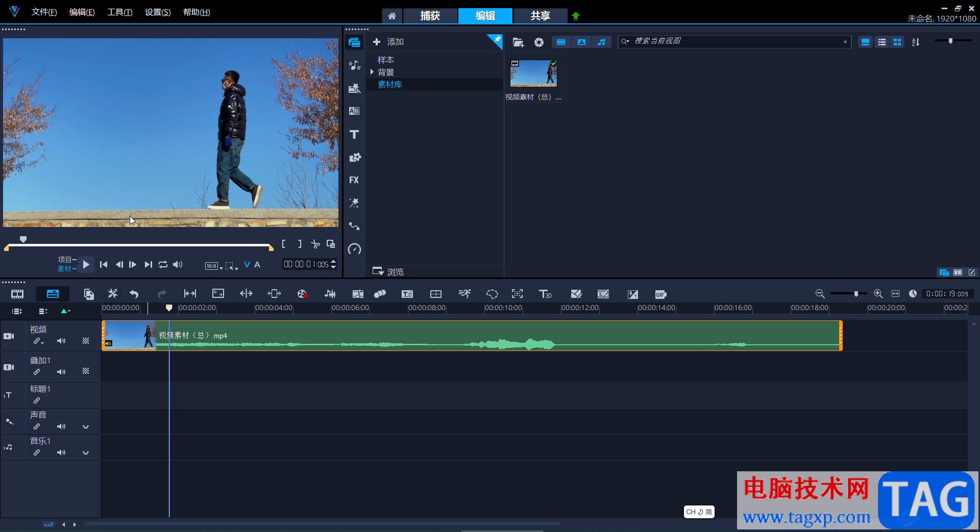Open the 3D title editor icon
Image resolution: width=980 pixels, height=532 pixels.
(x=545, y=294)
